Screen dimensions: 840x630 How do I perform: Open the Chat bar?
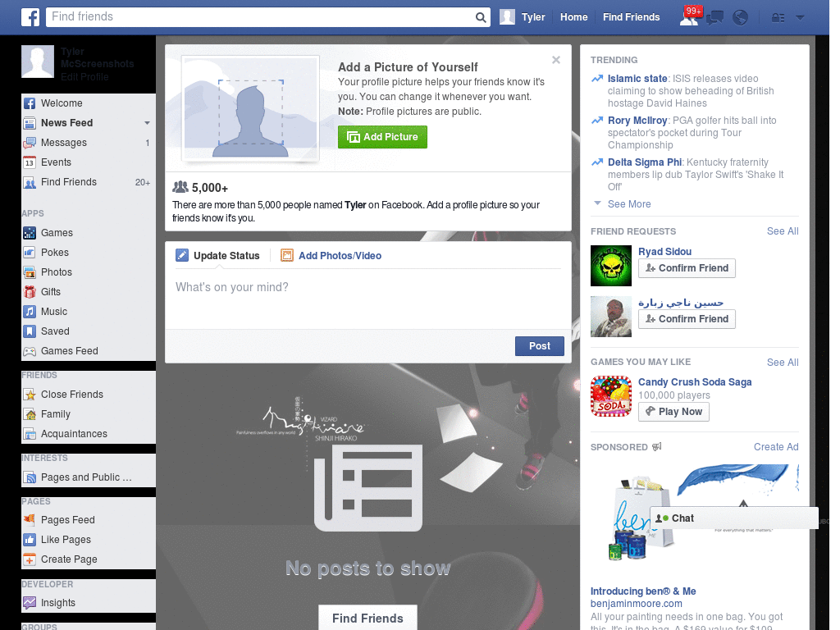734,518
